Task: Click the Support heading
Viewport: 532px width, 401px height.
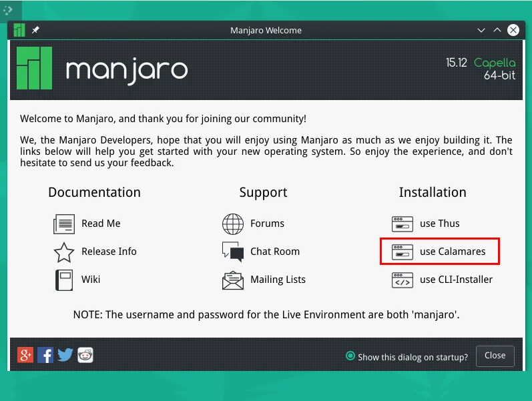Action: (x=263, y=193)
